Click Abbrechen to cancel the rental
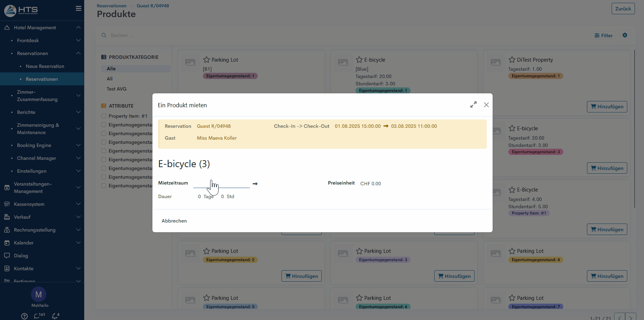Image resolution: width=644 pixels, height=320 pixels. (x=174, y=221)
